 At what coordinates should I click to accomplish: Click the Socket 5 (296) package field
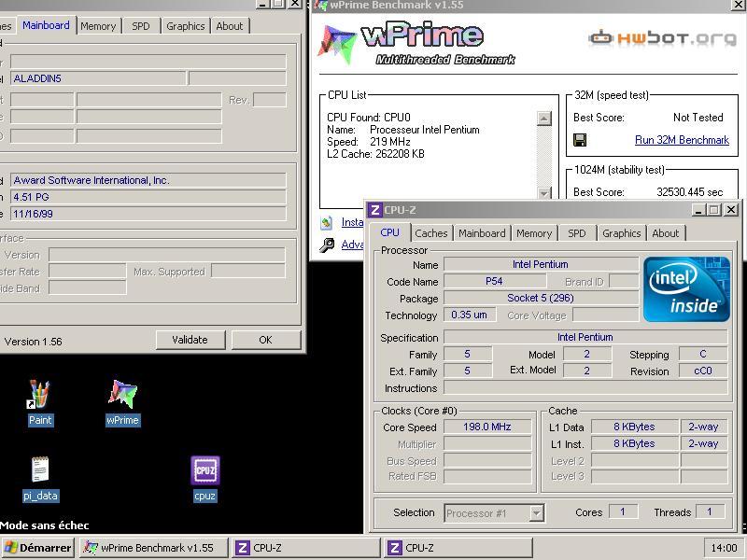[x=541, y=298]
